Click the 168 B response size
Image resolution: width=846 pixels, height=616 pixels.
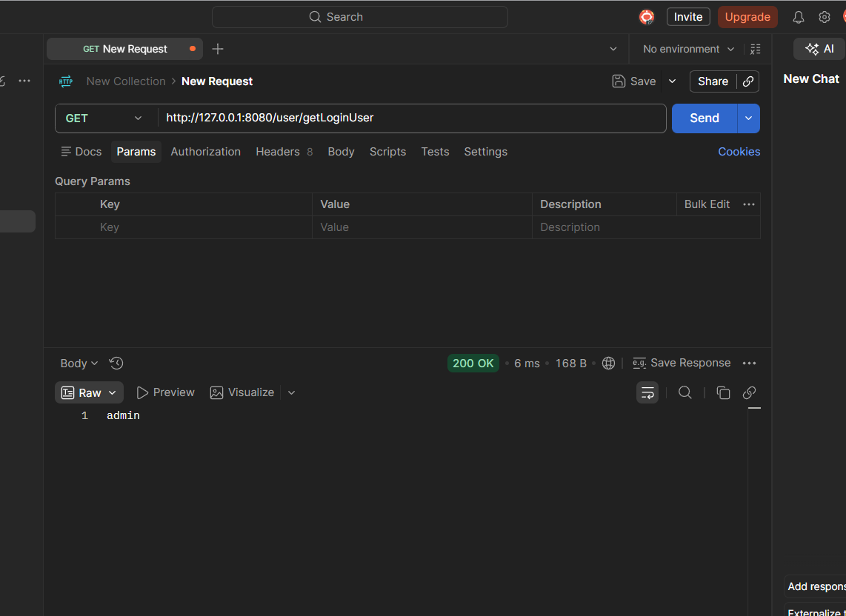(x=571, y=364)
